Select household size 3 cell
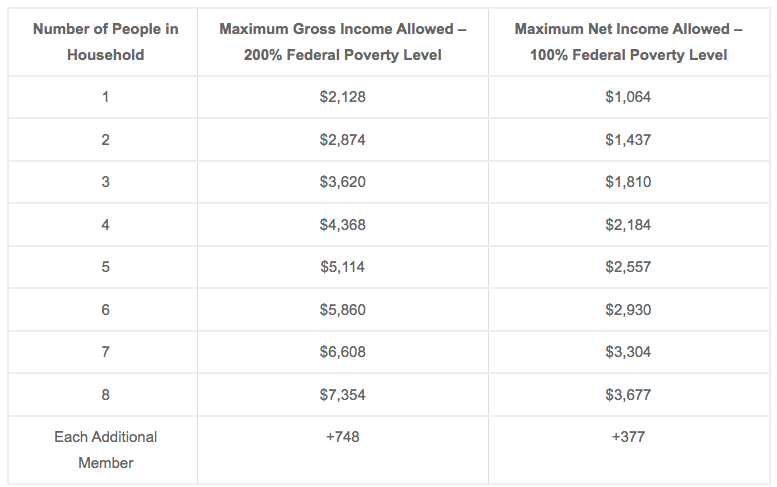The height and width of the screenshot is (487, 777). (106, 182)
